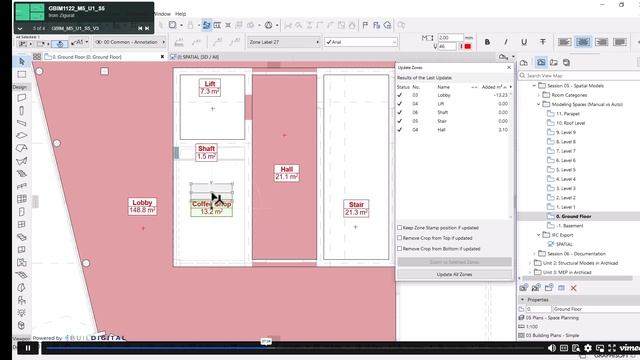Switch Navigator to Project Map
The width and height of the screenshot is (640, 360).
pos(524,62)
